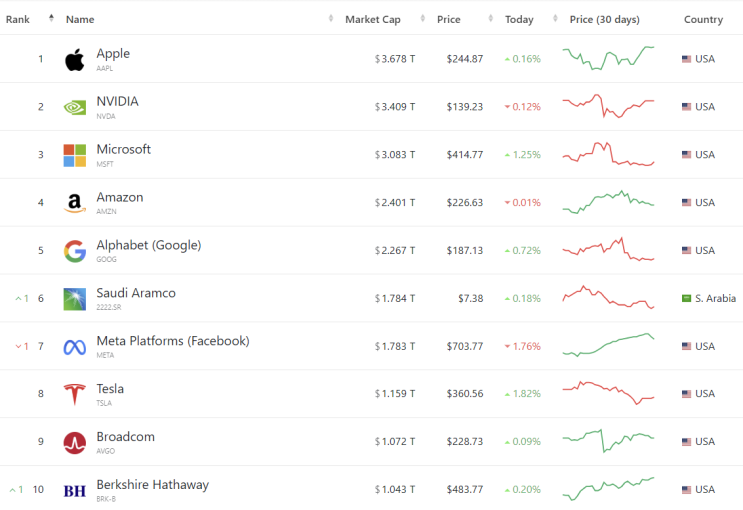Click the Saudi Arabia flag icon
The image size is (743, 510).
click(687, 298)
